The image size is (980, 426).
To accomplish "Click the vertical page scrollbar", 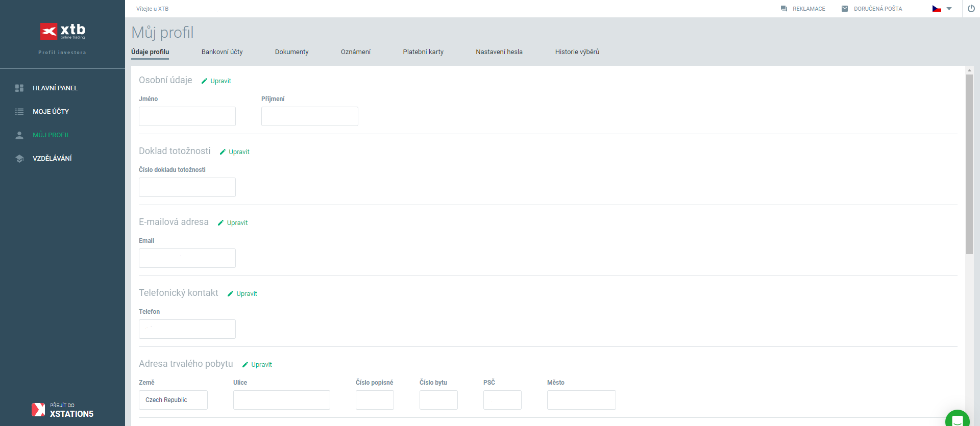I will click(969, 163).
